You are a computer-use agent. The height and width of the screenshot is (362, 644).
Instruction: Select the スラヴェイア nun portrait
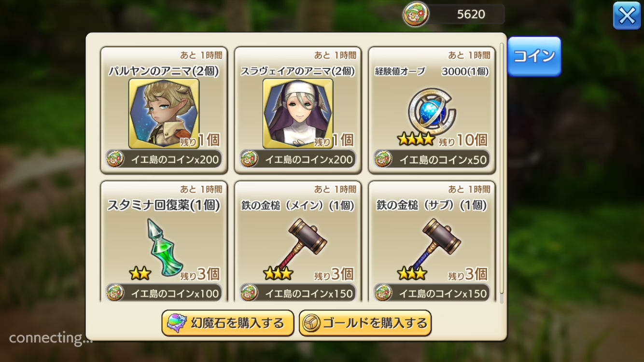click(x=298, y=113)
